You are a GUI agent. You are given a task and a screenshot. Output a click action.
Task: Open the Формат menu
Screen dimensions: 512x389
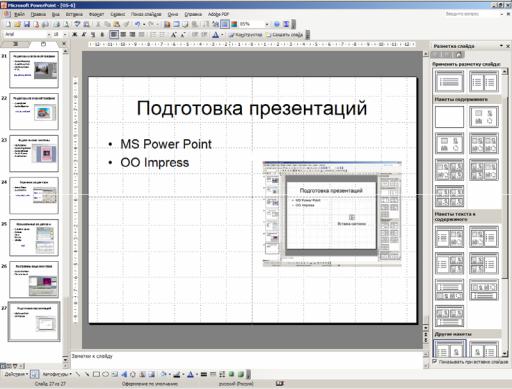tap(96, 14)
